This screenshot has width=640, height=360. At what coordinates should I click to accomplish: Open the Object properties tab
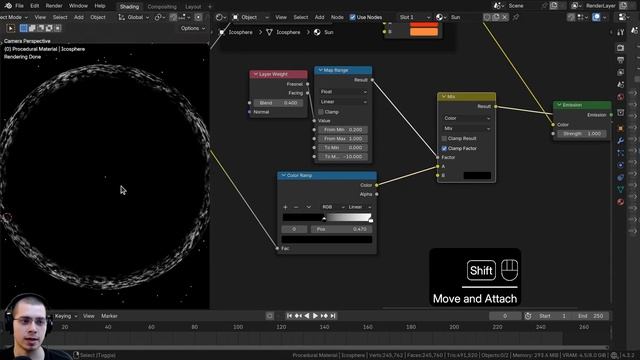pyautogui.click(x=620, y=129)
